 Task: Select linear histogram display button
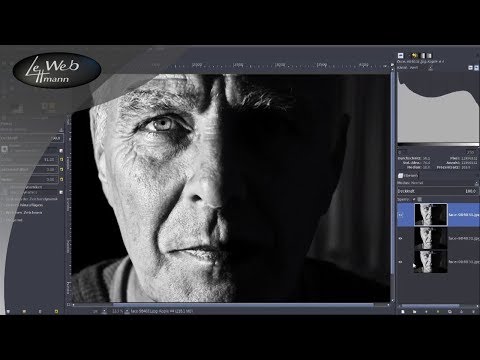[x=470, y=68]
